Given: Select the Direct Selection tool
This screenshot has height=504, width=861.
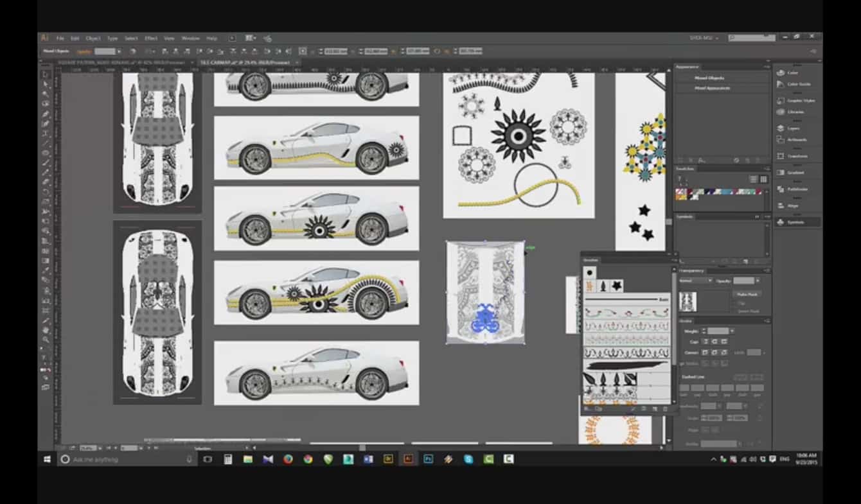Looking at the screenshot, I should pyautogui.click(x=45, y=84).
